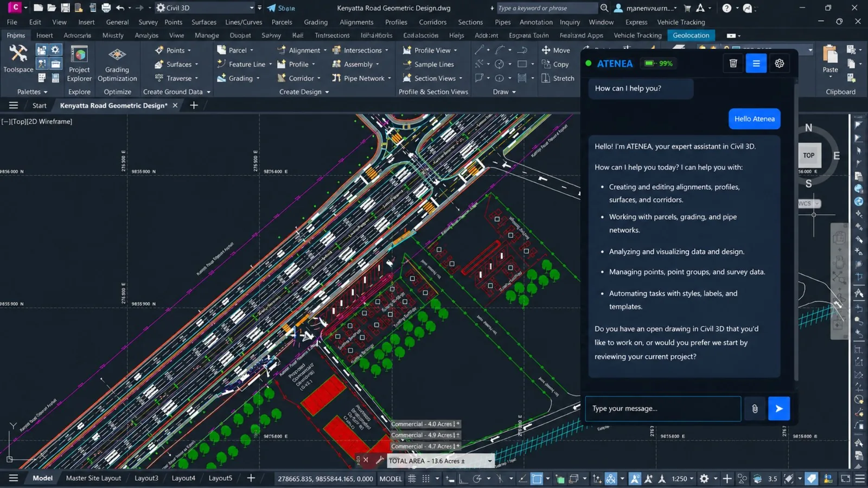Viewport: 868px width, 488px height.
Task: Select the Stretch tool
Action: (x=558, y=78)
